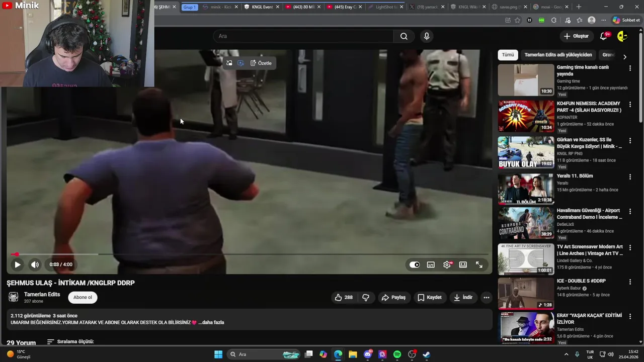Save the video with Kaydet
The height and width of the screenshot is (362, 644).
(x=430, y=298)
